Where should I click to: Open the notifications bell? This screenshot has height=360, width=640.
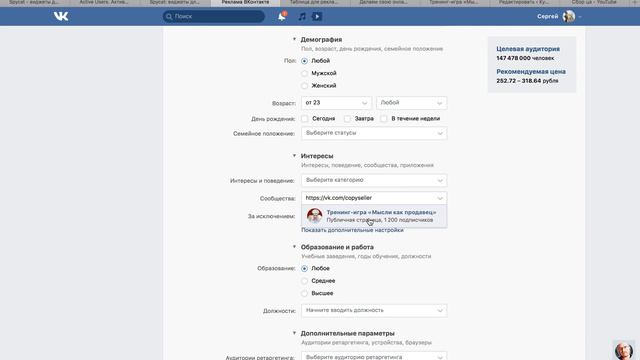point(282,16)
